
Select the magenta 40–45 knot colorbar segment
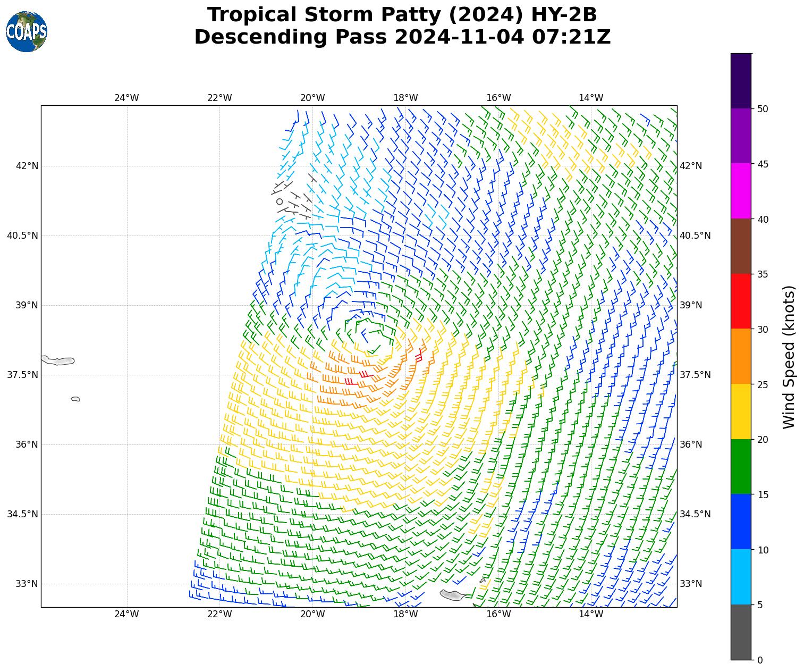[x=741, y=191]
